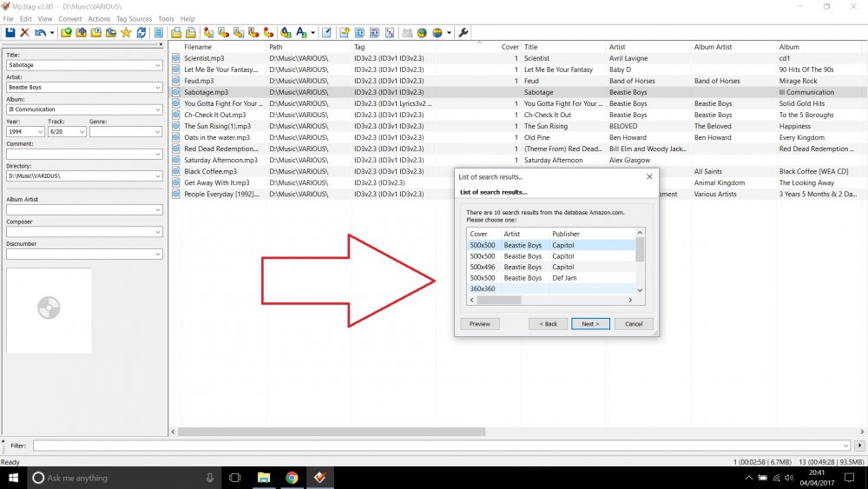The image size is (868, 489).
Task: Expand the Artist field dropdown showing Beastie Boys
Action: [157, 88]
